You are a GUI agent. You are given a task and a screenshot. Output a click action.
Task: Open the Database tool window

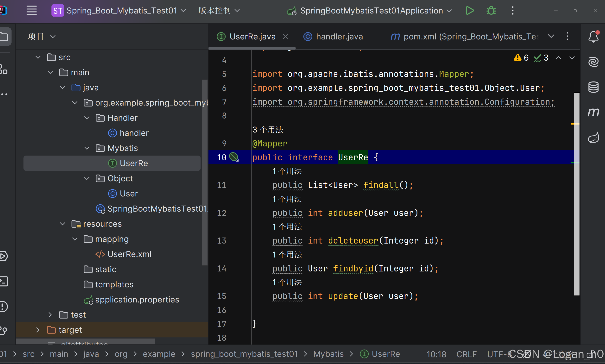pos(593,87)
